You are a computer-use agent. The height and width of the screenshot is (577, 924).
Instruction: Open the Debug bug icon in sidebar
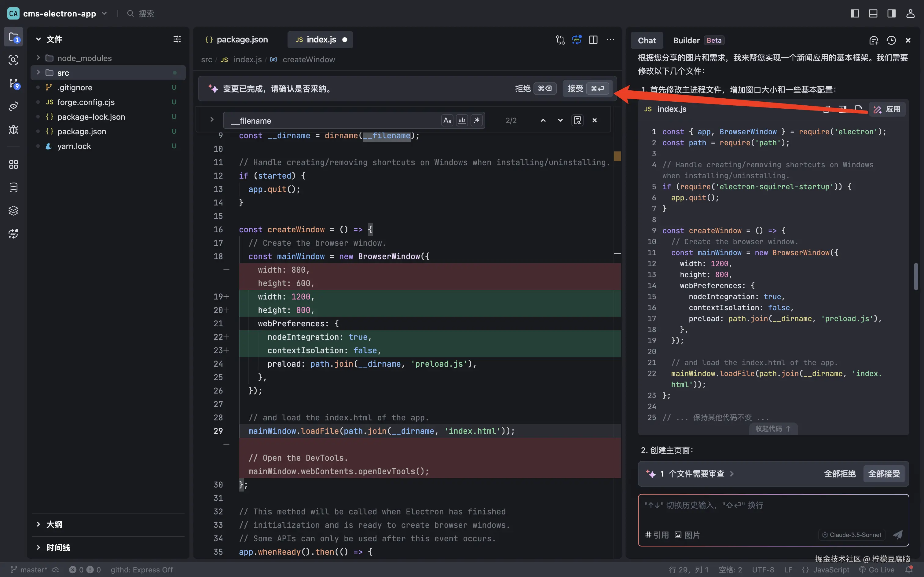[x=14, y=130]
